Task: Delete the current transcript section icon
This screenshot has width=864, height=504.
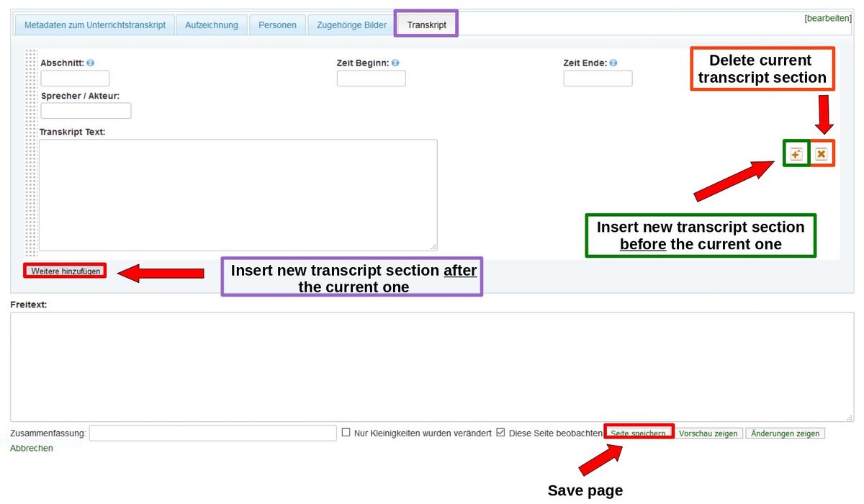Action: click(x=821, y=154)
